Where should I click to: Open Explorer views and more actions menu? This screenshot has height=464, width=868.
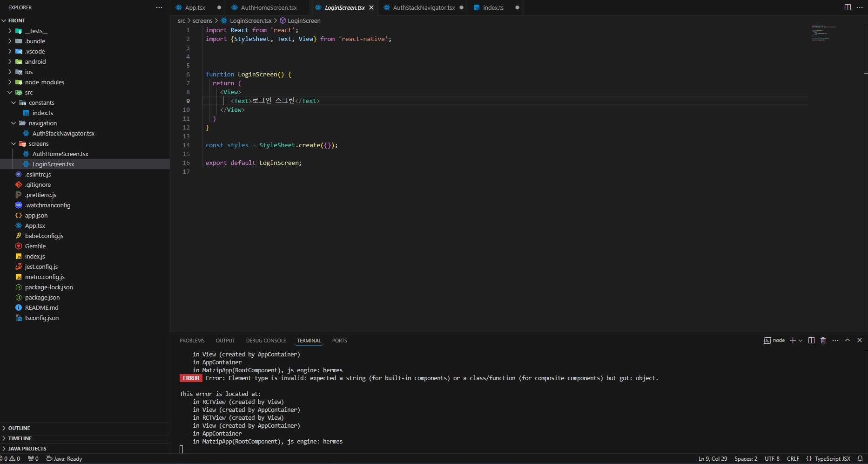click(x=159, y=7)
